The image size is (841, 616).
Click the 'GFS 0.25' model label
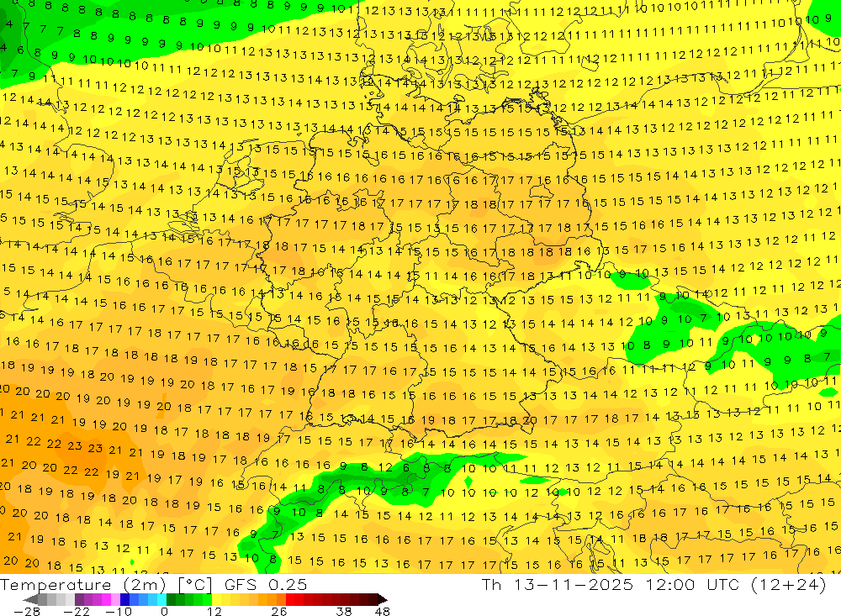coord(266,584)
